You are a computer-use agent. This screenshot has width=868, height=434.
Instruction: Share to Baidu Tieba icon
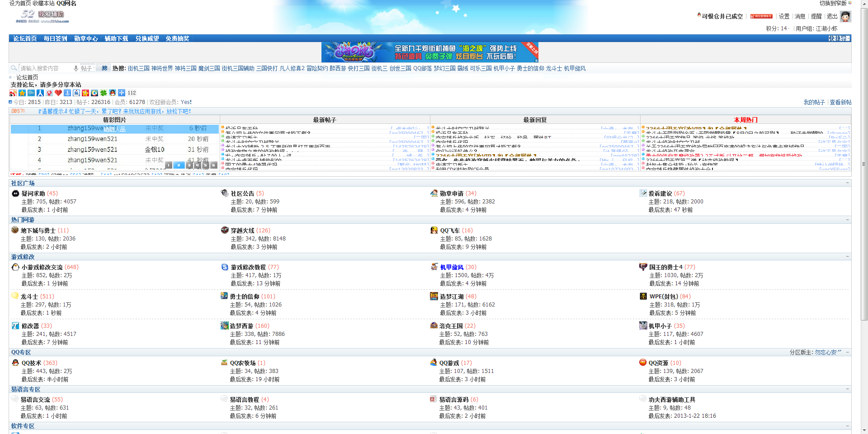click(76, 93)
